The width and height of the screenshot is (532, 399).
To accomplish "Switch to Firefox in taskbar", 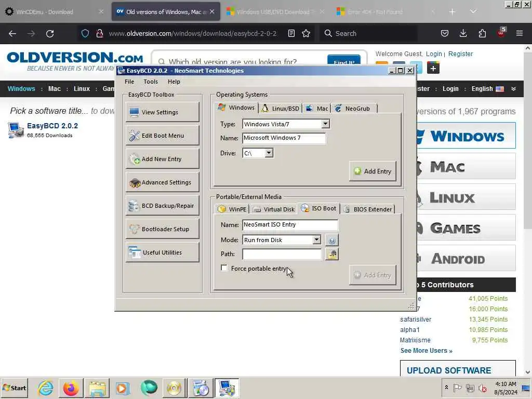I will [x=71, y=388].
